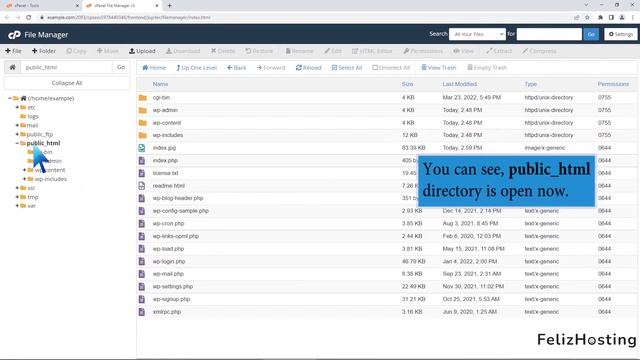640x360 pixels.
Task: Bookmark this page with star icon
Action: click(x=587, y=18)
